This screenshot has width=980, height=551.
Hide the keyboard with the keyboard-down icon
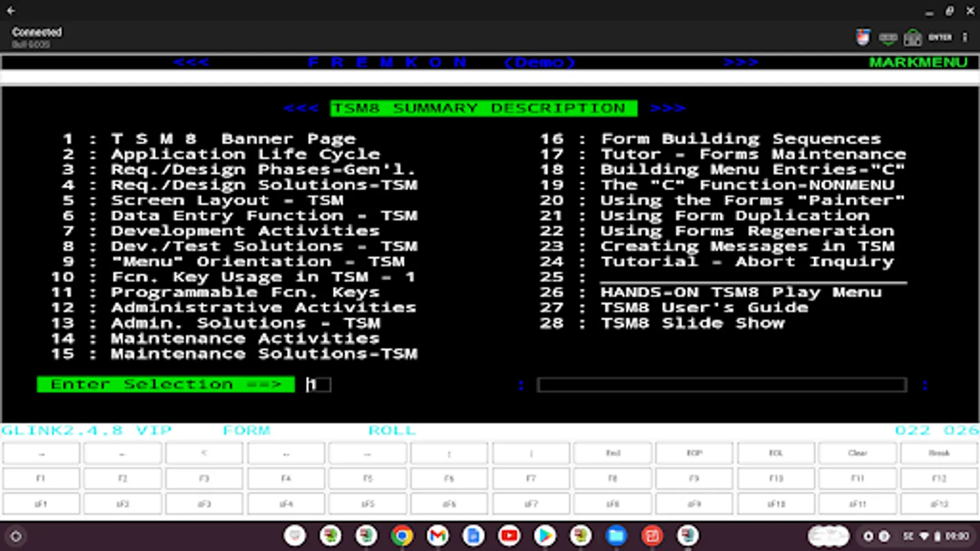click(888, 38)
